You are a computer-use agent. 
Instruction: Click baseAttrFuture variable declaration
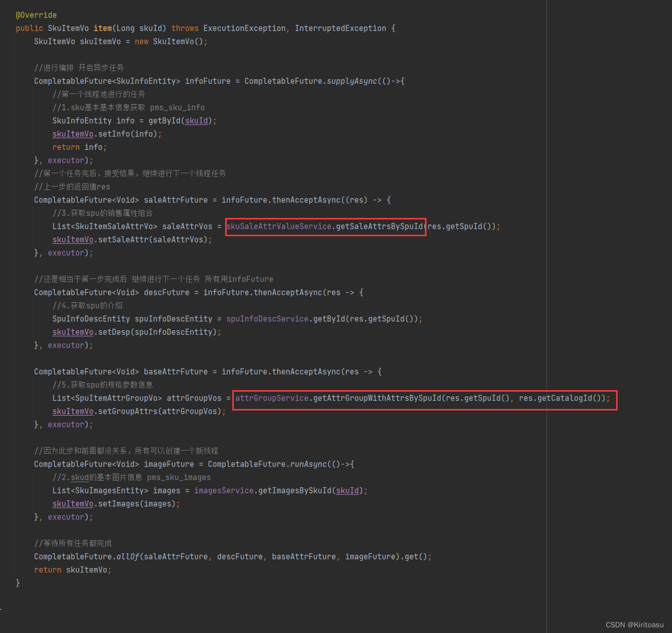tap(176, 372)
